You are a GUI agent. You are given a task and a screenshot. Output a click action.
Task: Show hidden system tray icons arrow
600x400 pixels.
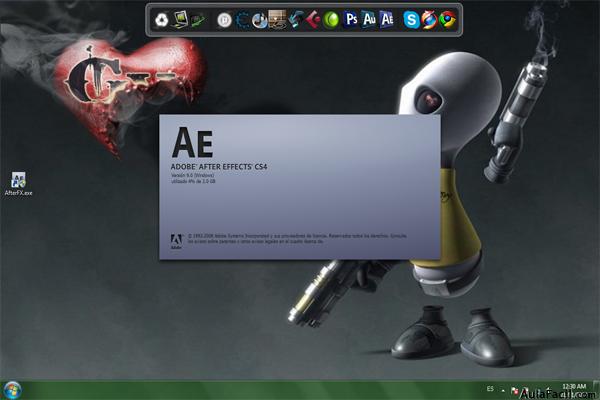pyautogui.click(x=503, y=391)
